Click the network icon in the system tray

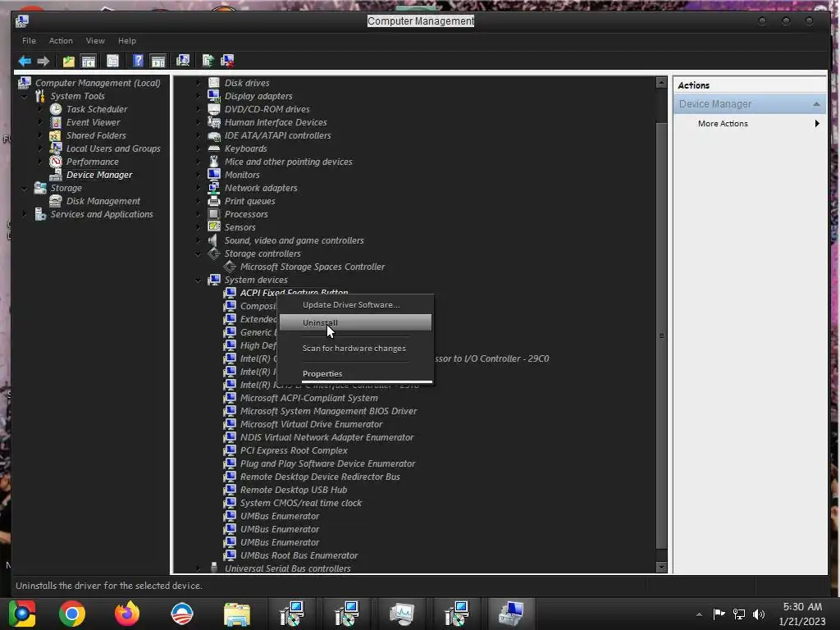[739, 614]
